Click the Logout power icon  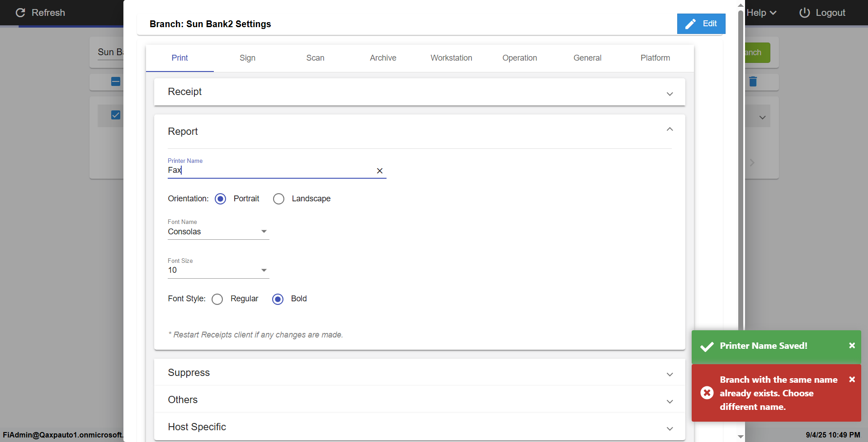point(804,13)
